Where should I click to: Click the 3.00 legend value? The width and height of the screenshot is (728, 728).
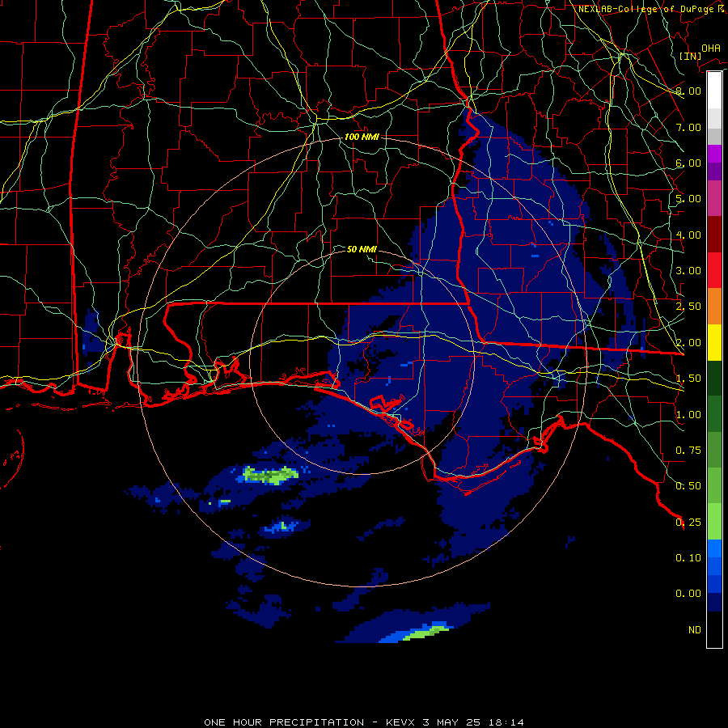tap(688, 271)
